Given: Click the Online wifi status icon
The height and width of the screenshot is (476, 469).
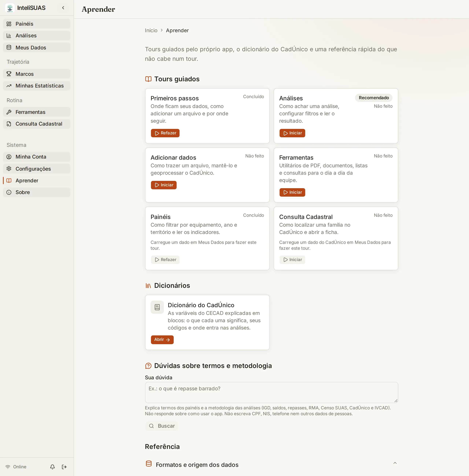Looking at the screenshot, I should click(8, 467).
